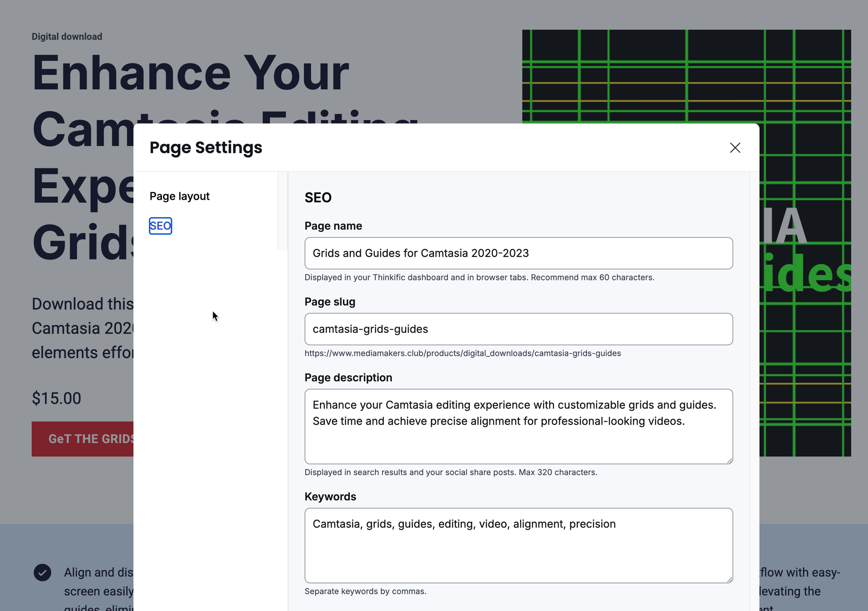Click the Enhance Your headline text

[190, 73]
